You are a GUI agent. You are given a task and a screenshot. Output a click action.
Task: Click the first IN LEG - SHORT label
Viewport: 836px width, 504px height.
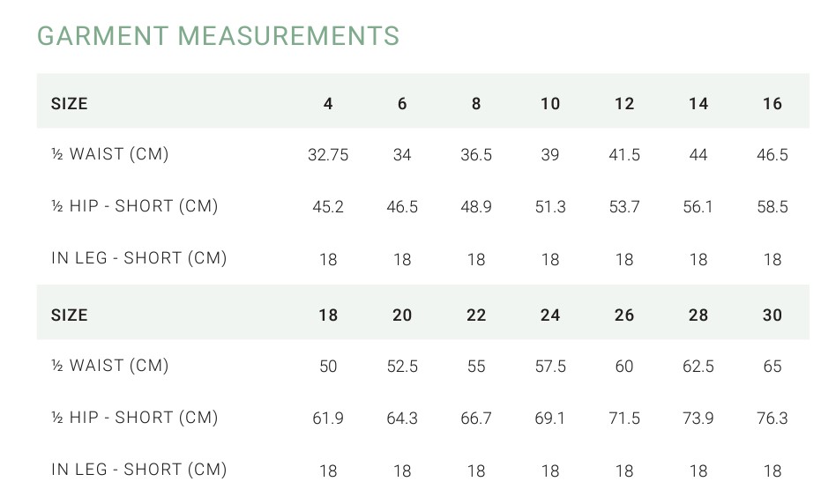point(139,258)
